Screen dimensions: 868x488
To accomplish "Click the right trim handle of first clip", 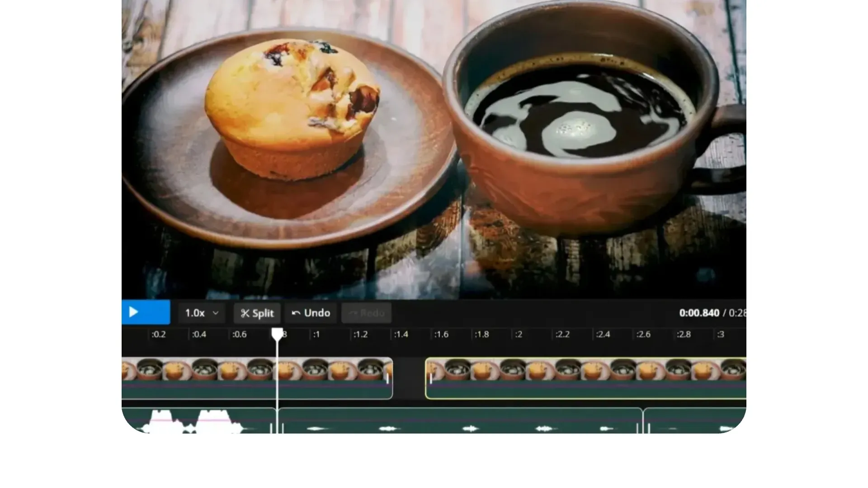I will tap(388, 378).
